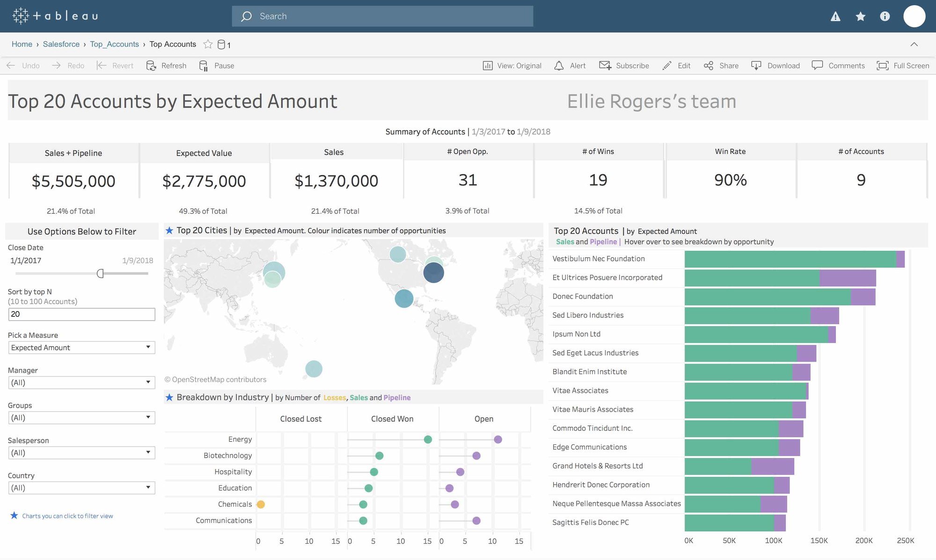Open the alerts warning triangle icon
This screenshot has height=560, width=936.
click(835, 17)
